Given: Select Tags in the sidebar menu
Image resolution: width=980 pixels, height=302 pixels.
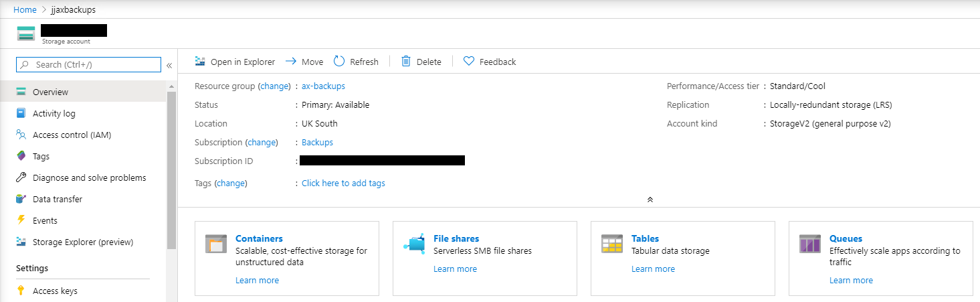Looking at the screenshot, I should 83,156.
